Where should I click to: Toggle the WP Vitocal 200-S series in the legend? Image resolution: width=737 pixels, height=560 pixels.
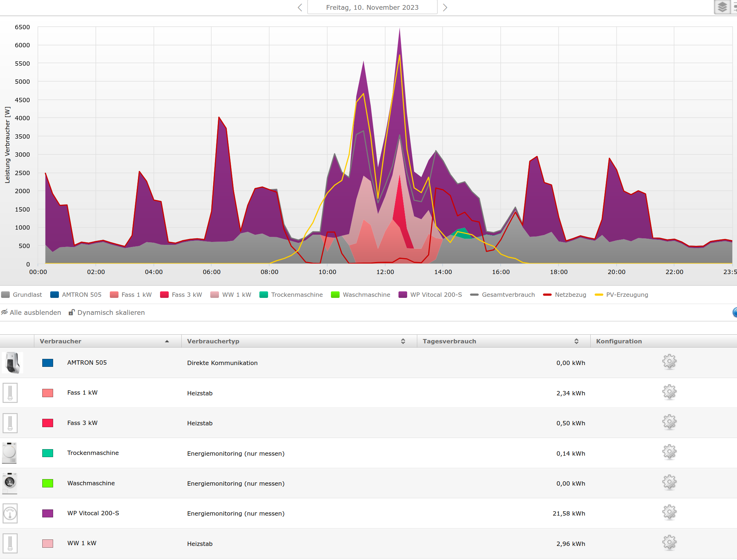[x=430, y=295]
